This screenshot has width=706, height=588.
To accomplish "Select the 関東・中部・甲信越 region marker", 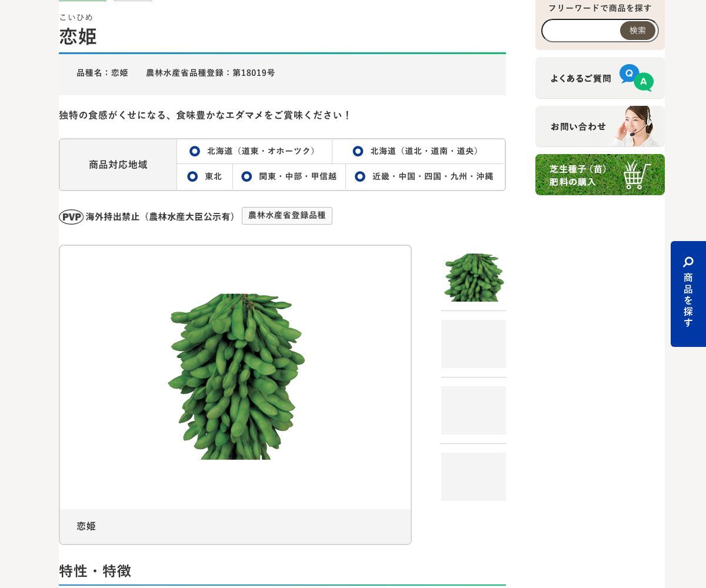I will 247,176.
